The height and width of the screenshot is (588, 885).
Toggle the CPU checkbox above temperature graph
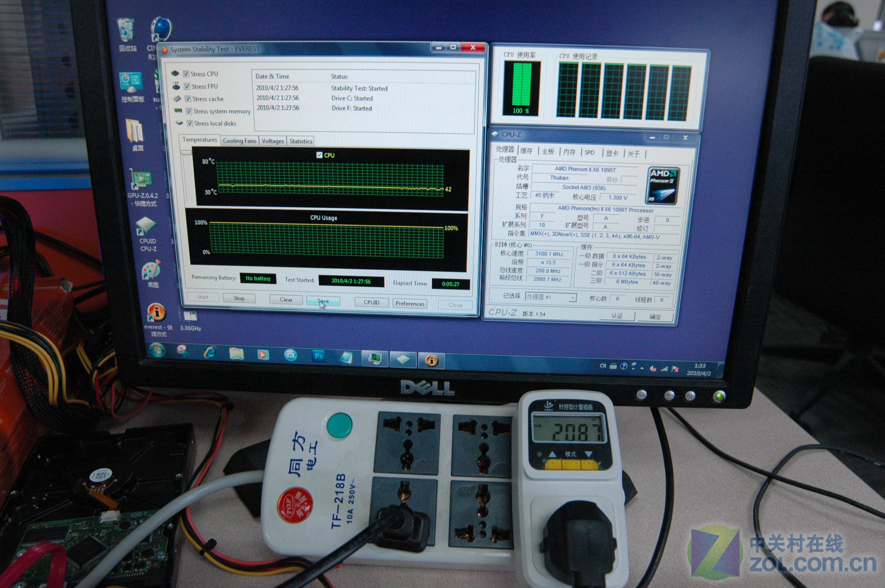[x=319, y=155]
